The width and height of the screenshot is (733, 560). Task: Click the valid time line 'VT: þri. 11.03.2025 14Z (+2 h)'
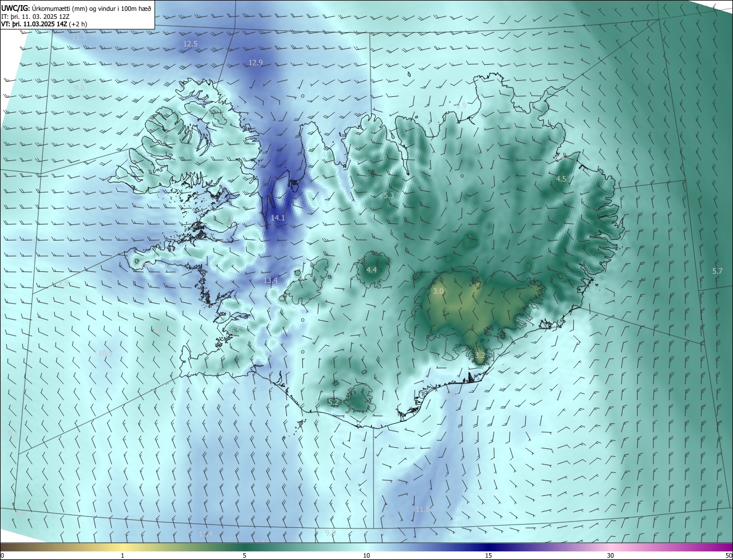pyautogui.click(x=45, y=24)
